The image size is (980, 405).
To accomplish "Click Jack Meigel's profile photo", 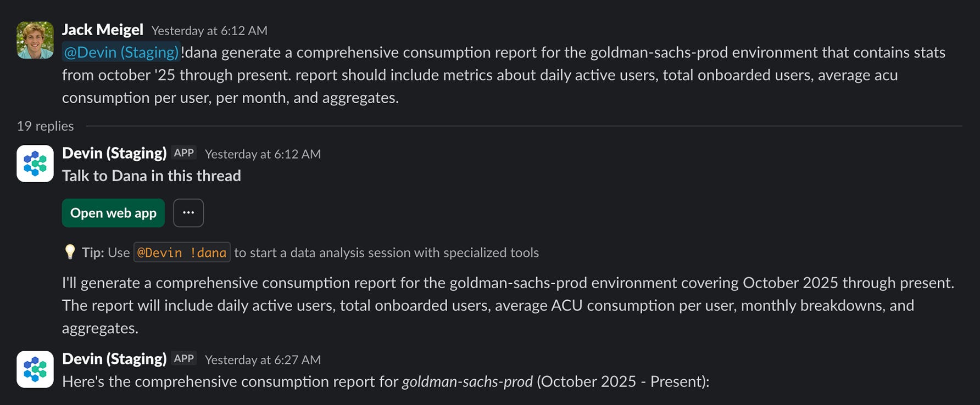I will tap(35, 40).
